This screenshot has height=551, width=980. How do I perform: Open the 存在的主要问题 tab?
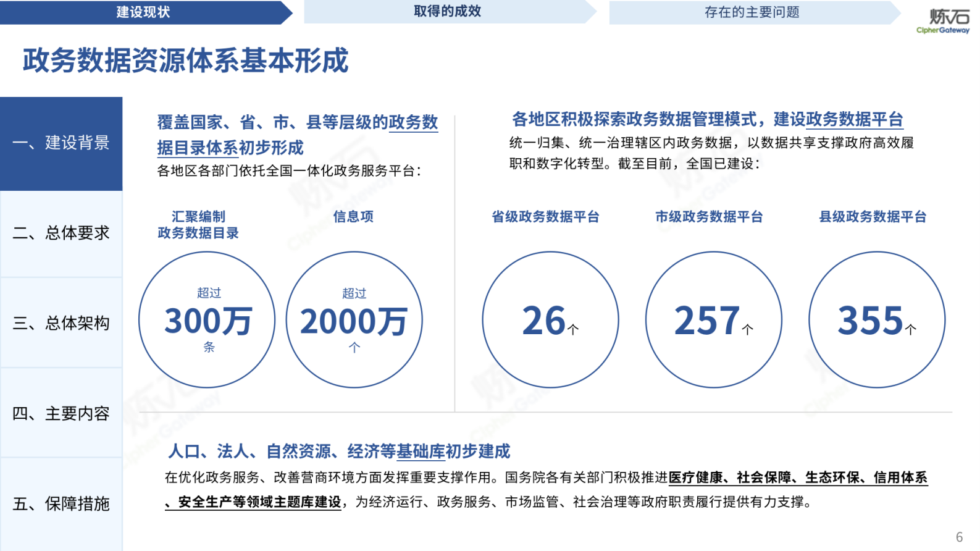752,12
